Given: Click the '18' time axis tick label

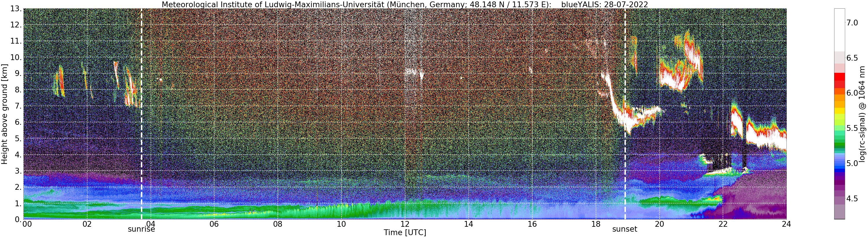Looking at the screenshot, I should (x=596, y=224).
